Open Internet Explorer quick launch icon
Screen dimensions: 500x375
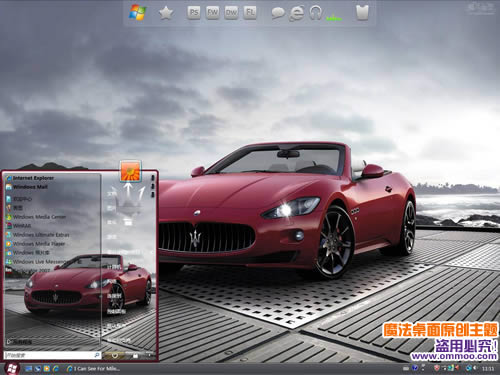click(56, 369)
